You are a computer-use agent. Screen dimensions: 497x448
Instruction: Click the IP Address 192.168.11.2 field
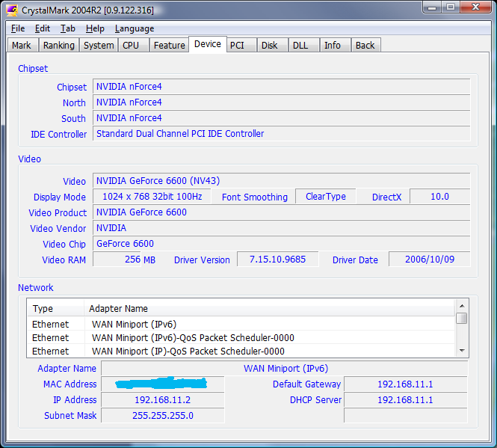coord(163,400)
